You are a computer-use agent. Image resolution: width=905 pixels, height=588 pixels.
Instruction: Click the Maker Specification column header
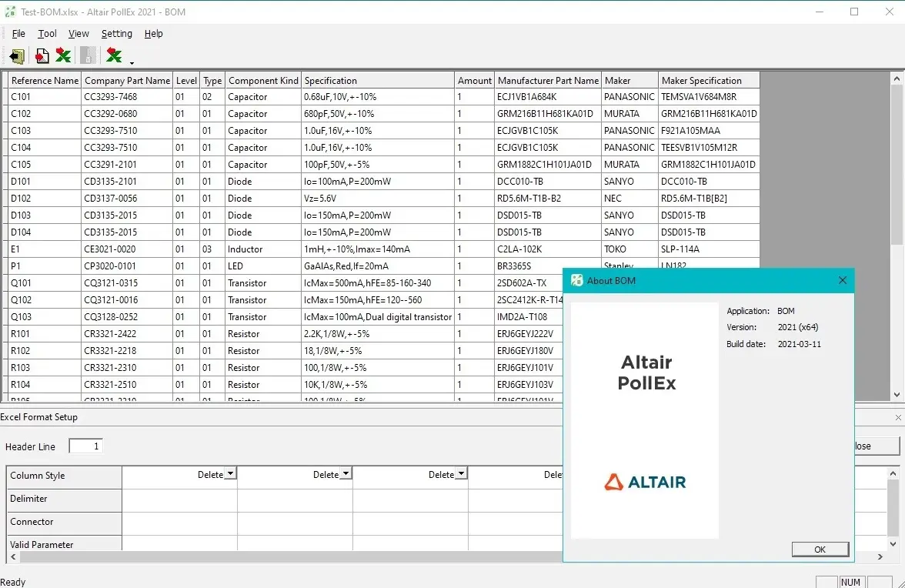[x=709, y=80]
